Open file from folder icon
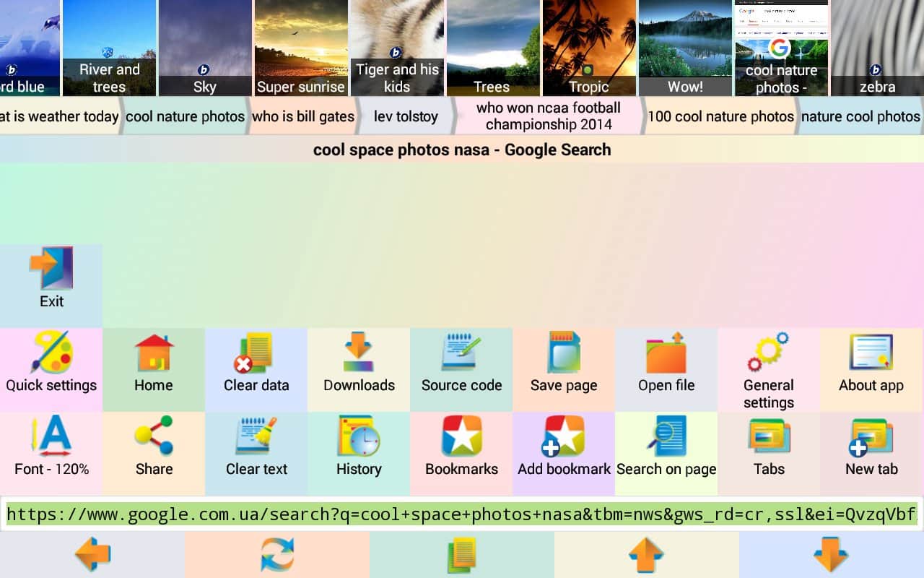The image size is (924, 578). pos(666,353)
